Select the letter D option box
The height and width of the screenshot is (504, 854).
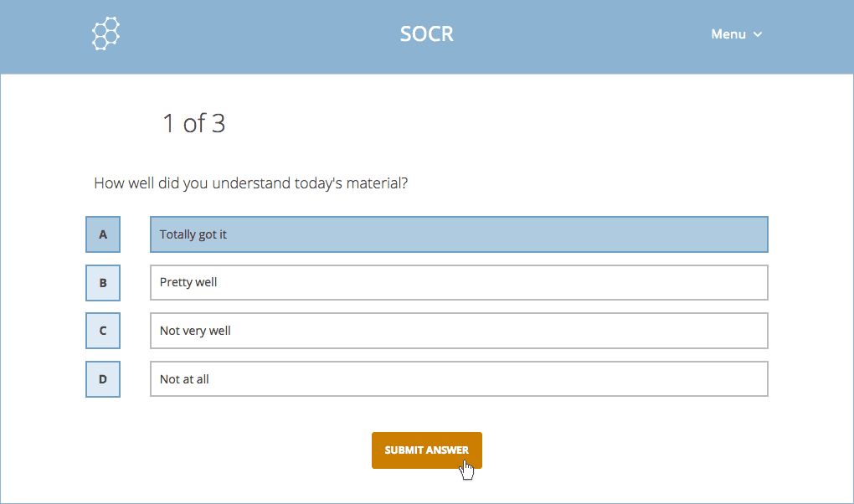click(103, 379)
